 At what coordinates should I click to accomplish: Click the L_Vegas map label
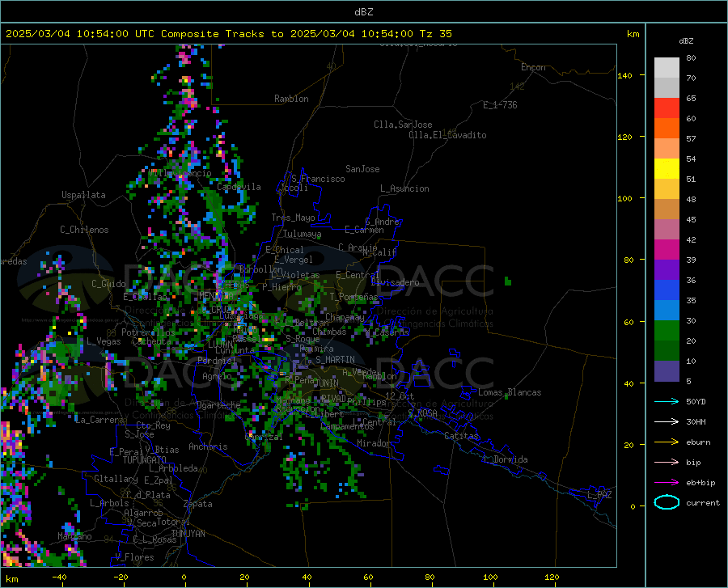coord(104,341)
